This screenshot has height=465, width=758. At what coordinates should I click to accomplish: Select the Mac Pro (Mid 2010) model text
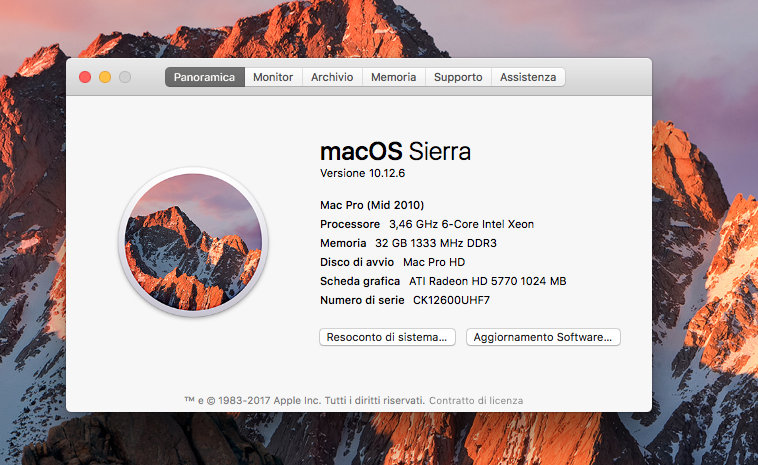click(372, 205)
